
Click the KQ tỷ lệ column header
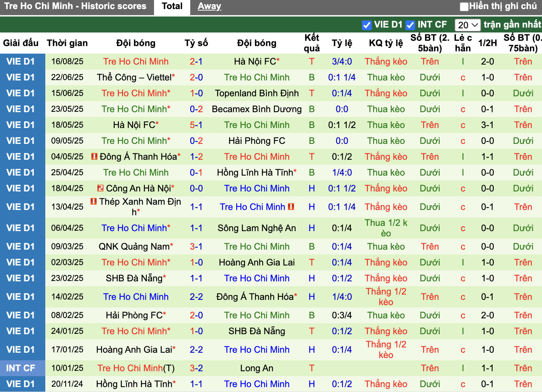[x=386, y=43]
